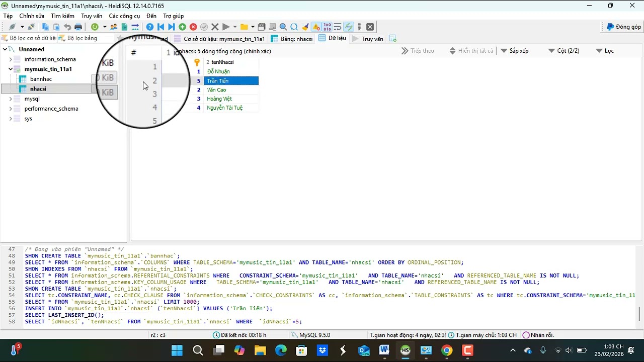Collapse the Unnamed session node
This screenshot has width=644, height=362.
tap(5, 49)
